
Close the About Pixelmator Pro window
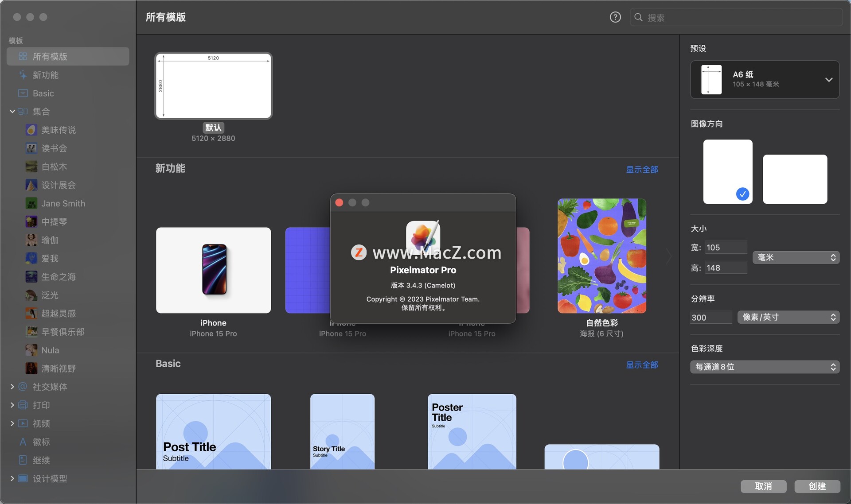click(339, 202)
